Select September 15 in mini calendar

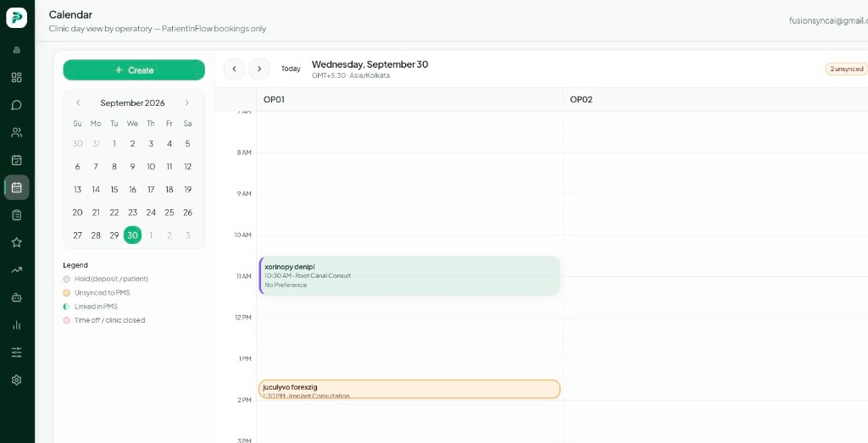pos(114,190)
